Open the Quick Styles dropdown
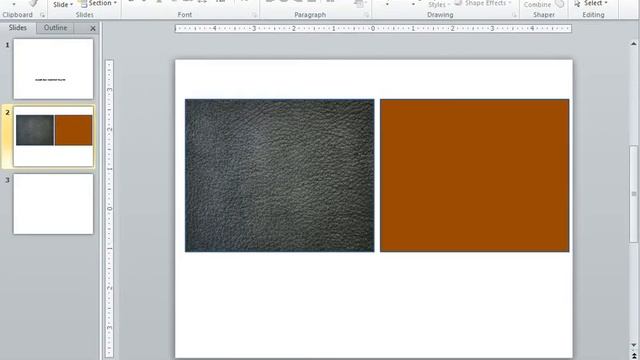 tap(439, 4)
